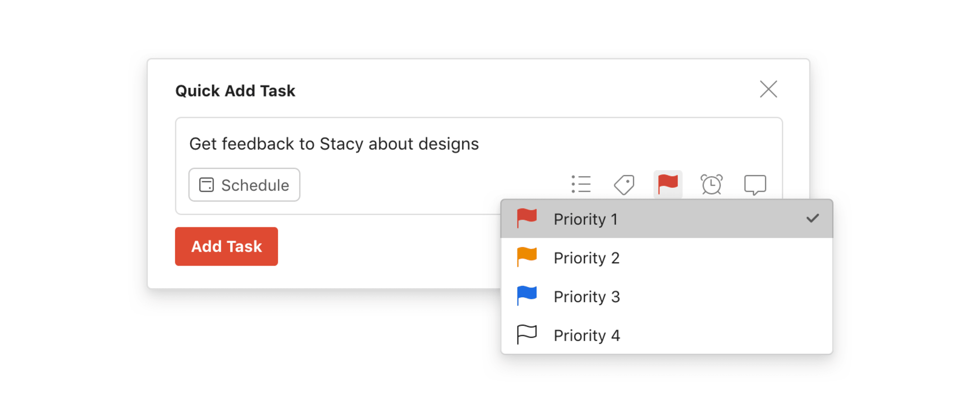This screenshot has width=980, height=413.
Task: Select Priority 1 menu option
Action: pos(667,219)
